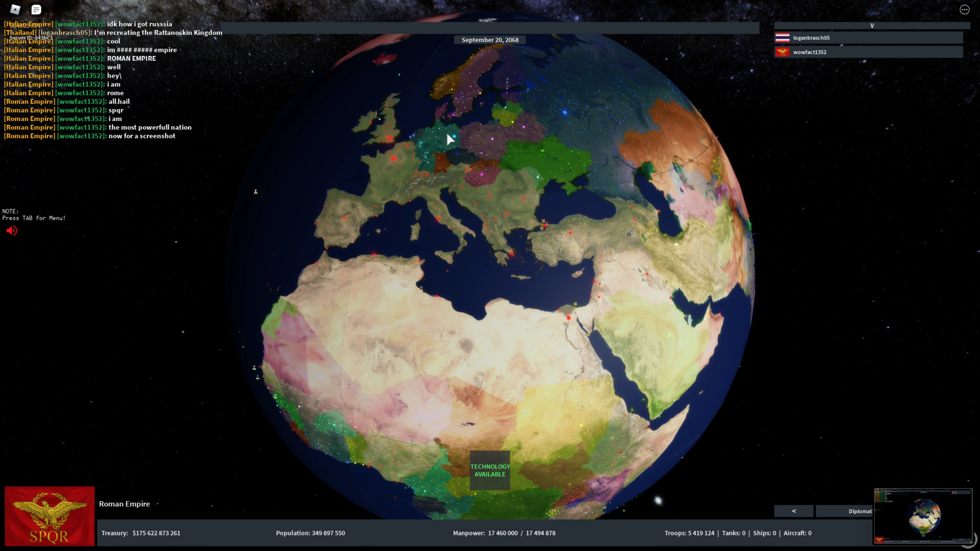The image size is (980, 551).
Task: Open the Technology Available notification
Action: tap(490, 470)
